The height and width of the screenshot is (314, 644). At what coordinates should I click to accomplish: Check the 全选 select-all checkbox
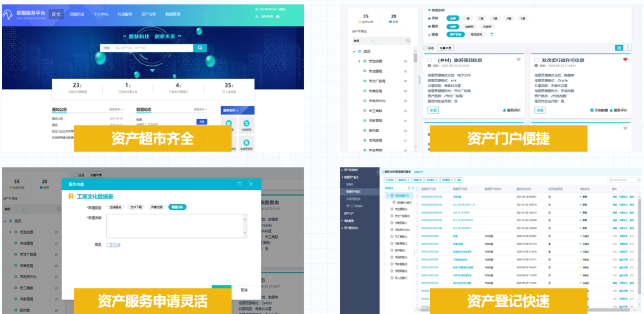425,48
